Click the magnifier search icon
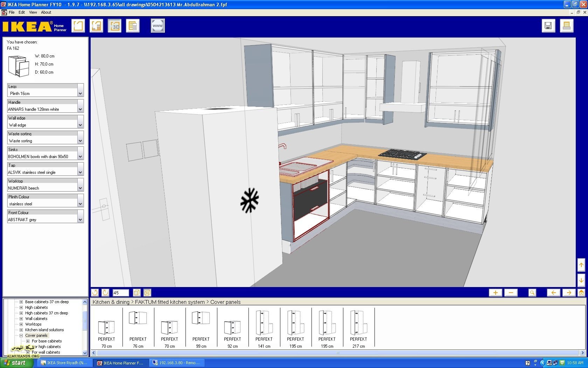588x368 pixels. tap(532, 293)
